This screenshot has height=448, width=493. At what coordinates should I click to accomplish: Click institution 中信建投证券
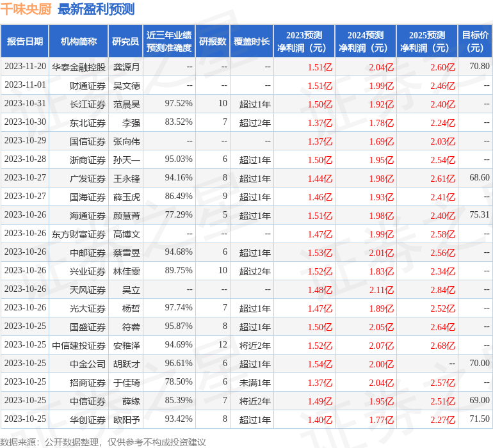point(79,345)
